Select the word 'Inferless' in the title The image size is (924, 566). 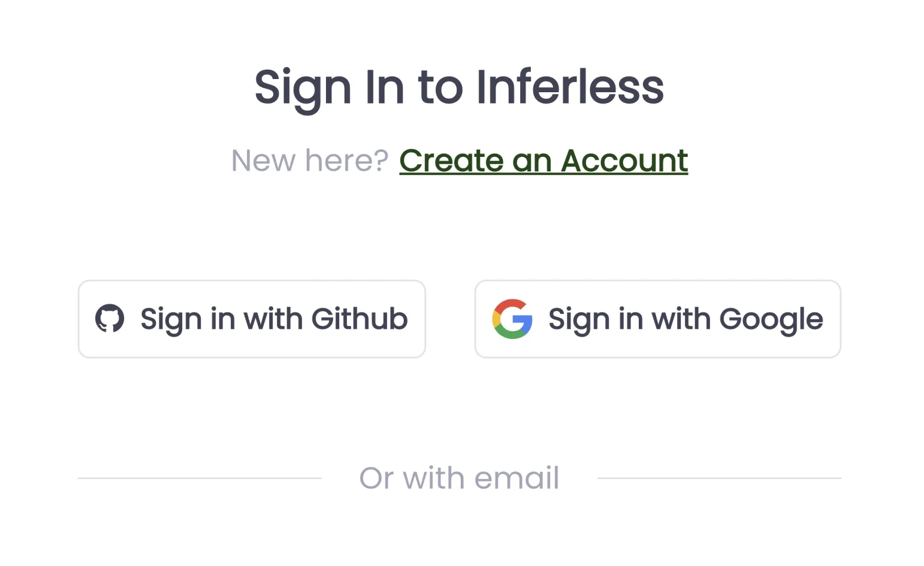point(570,86)
